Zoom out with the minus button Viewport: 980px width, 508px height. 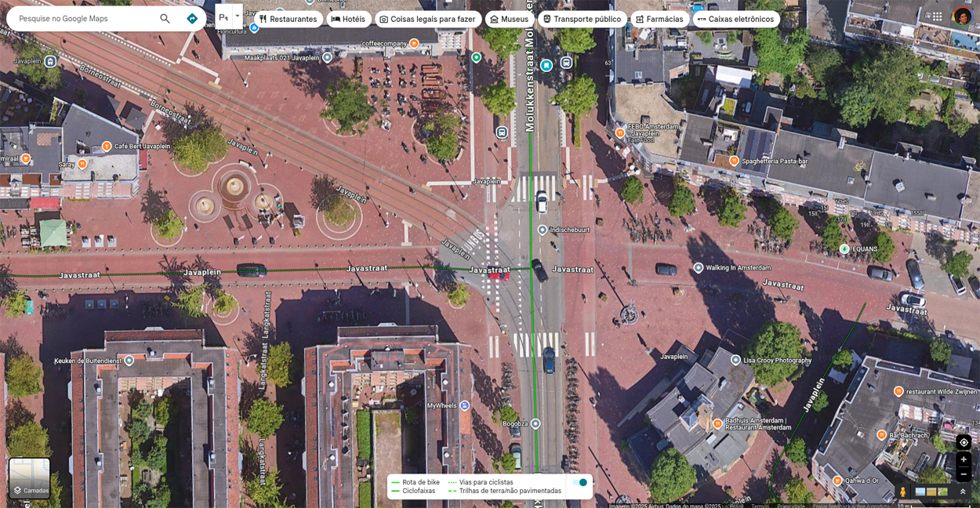click(x=964, y=474)
